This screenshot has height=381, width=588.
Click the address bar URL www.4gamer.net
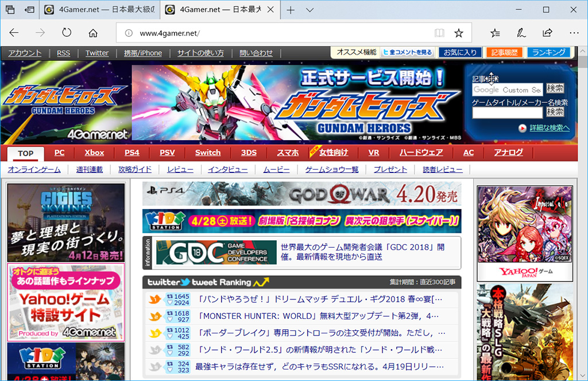point(169,33)
